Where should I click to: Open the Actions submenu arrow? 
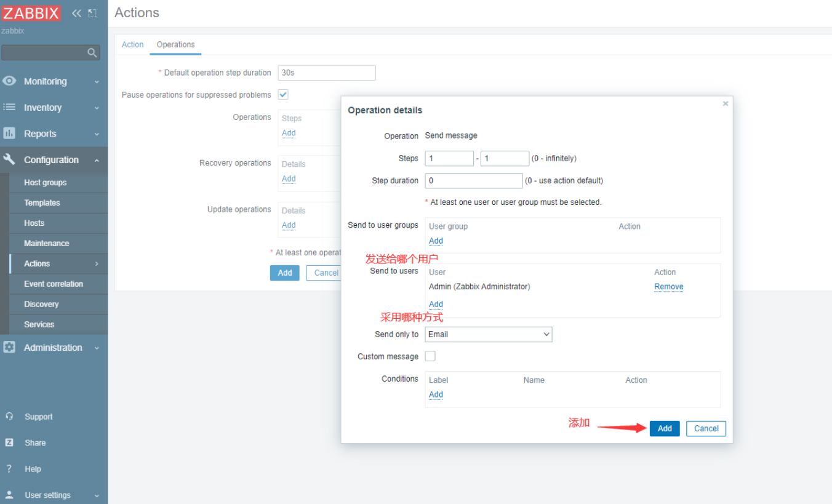point(97,263)
